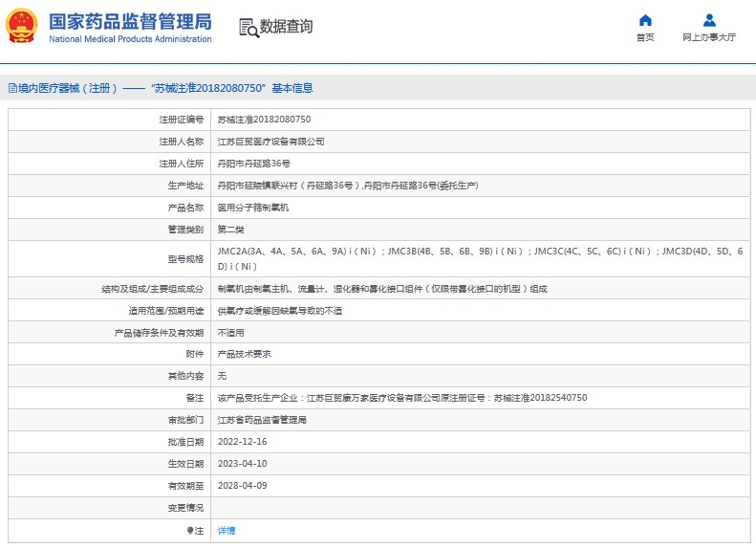Select approval date 2022-12-16
This screenshot has height=549, width=756.
242,442
